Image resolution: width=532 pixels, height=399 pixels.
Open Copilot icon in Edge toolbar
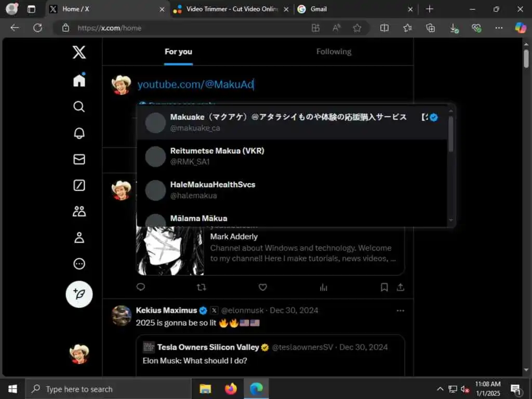pyautogui.click(x=521, y=28)
